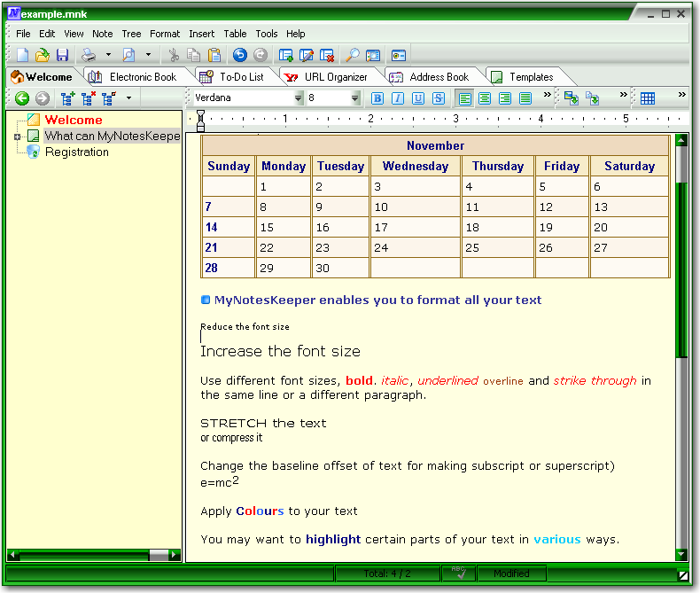Open a file with the folder icon

43,55
